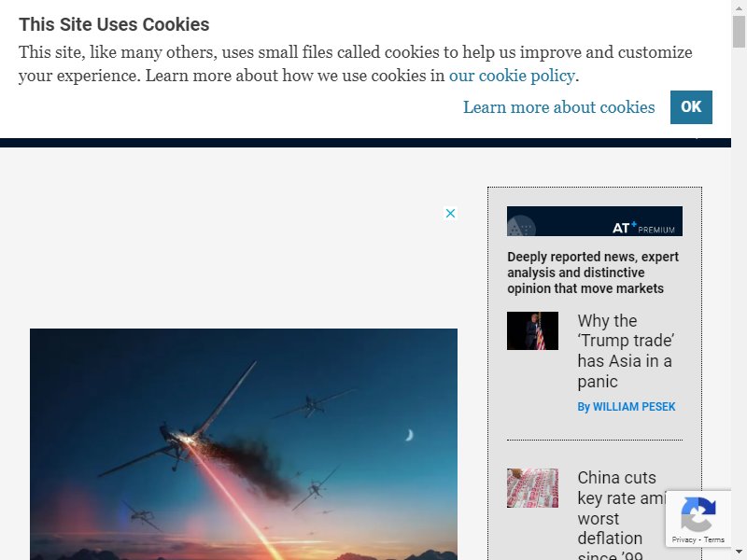747x560 pixels.
Task: Follow the 'our cookie policy' link
Action: tap(512, 76)
